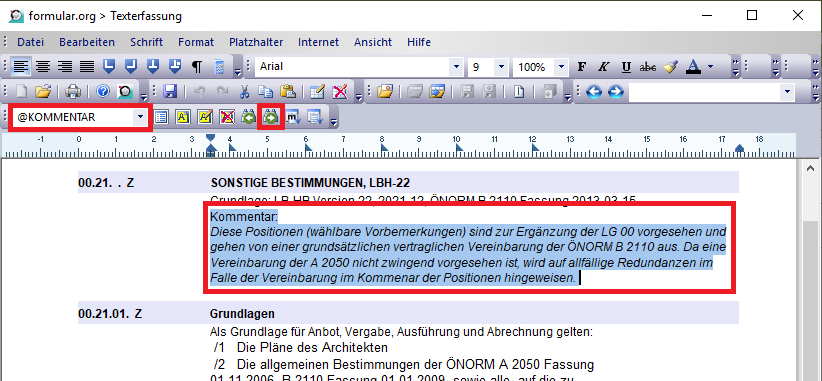Remove placeholder with crossed-out A icon
Viewport: 822px width, 381px height.
226,117
